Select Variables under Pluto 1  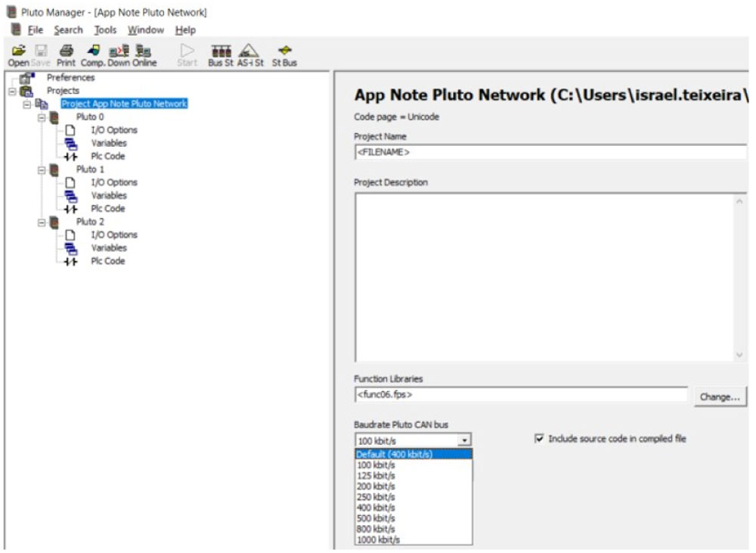pyautogui.click(x=109, y=195)
